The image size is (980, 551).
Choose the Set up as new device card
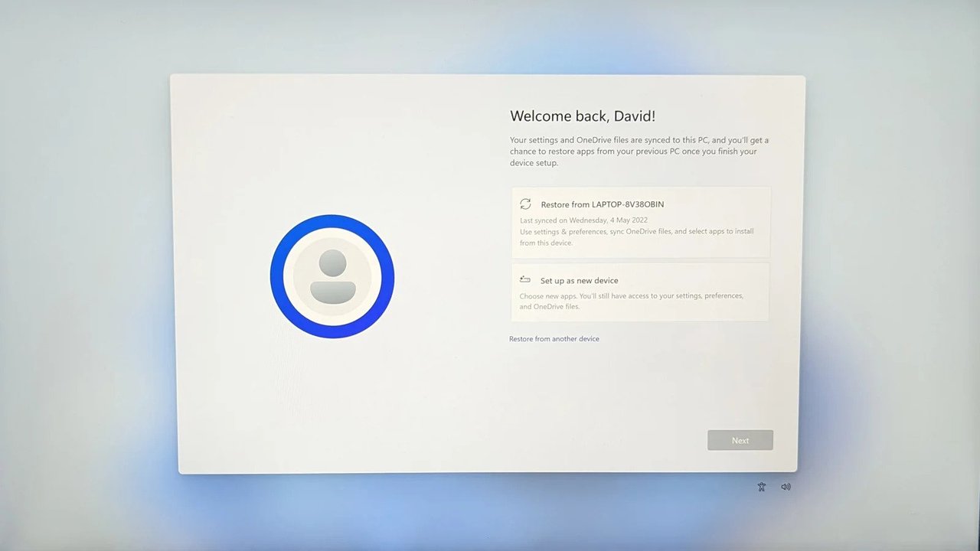[x=640, y=292]
